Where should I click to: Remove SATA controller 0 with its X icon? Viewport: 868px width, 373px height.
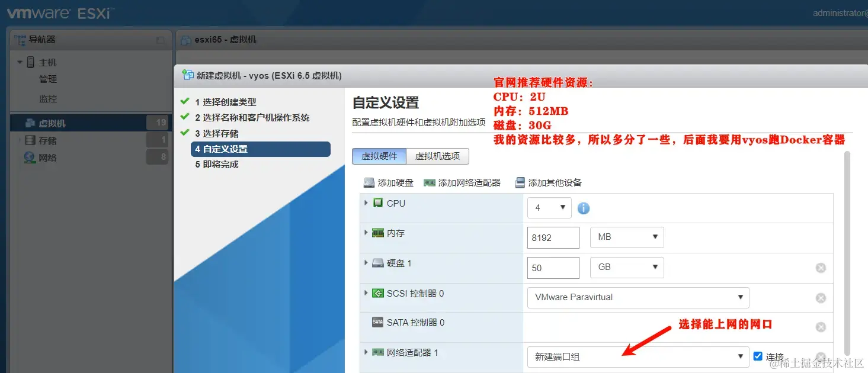point(821,327)
